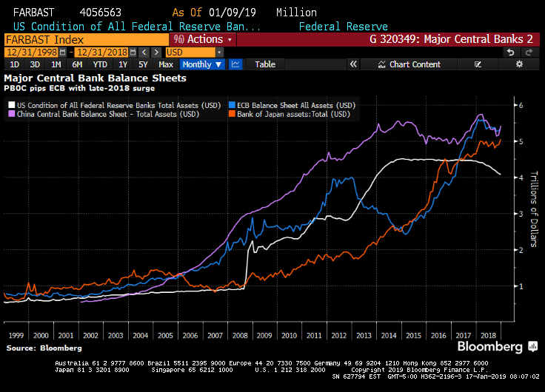Click the 2013 x-axis year label
This screenshot has height=392, width=545.
point(364,335)
